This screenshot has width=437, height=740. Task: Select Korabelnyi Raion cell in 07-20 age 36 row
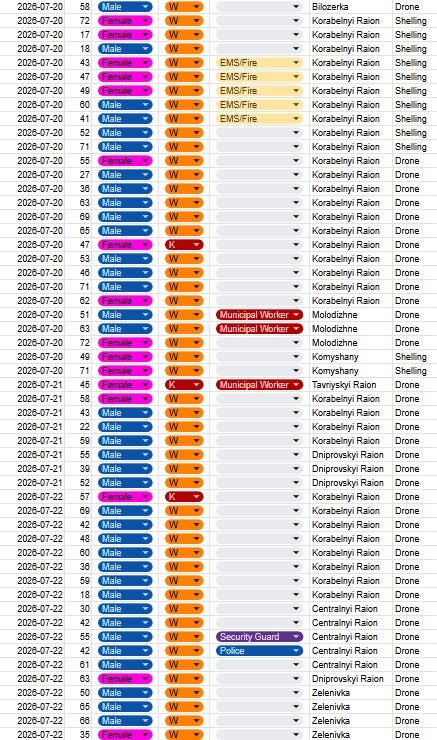pyautogui.click(x=350, y=189)
